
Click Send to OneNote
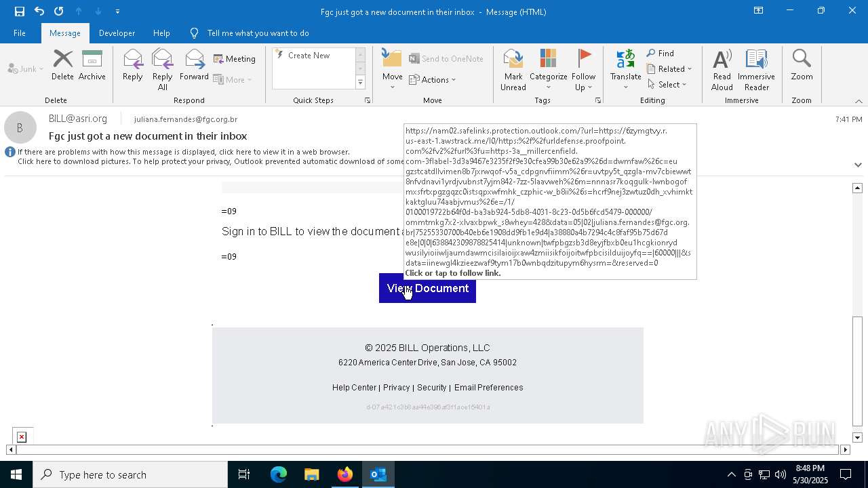pos(446,59)
